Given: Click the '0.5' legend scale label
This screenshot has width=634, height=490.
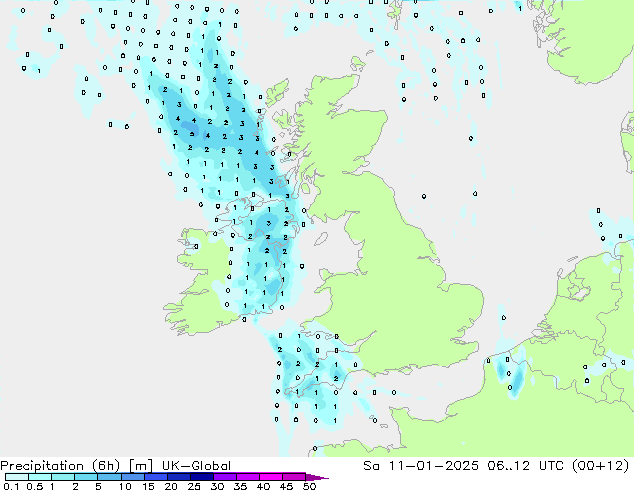Looking at the screenshot, I should (x=34, y=486).
